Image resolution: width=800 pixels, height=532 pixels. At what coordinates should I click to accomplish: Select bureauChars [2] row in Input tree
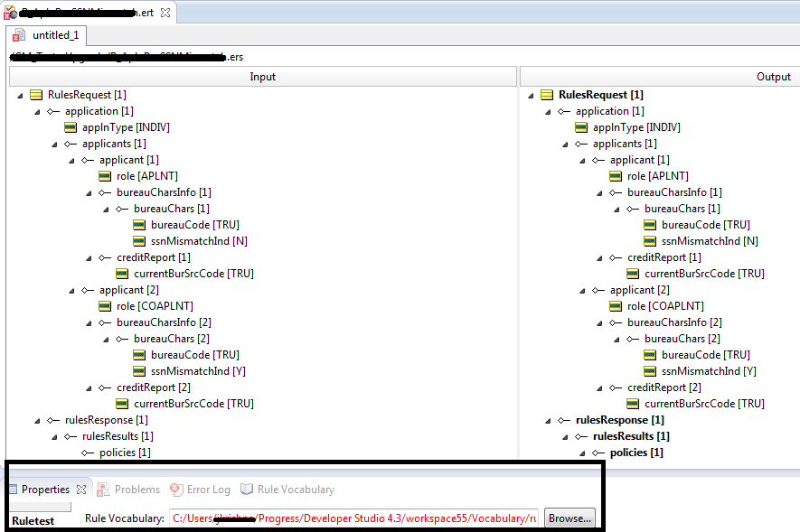point(172,339)
